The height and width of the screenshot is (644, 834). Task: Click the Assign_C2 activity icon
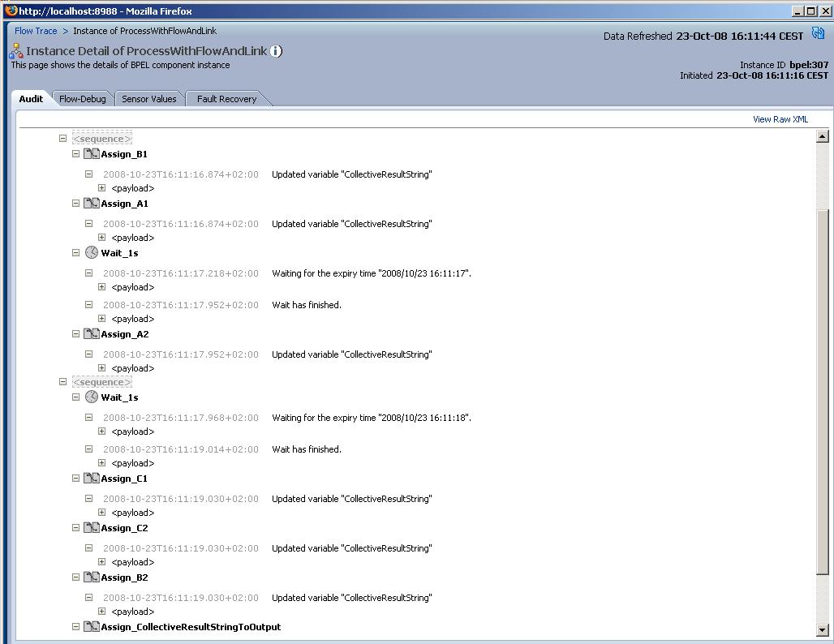(92, 528)
